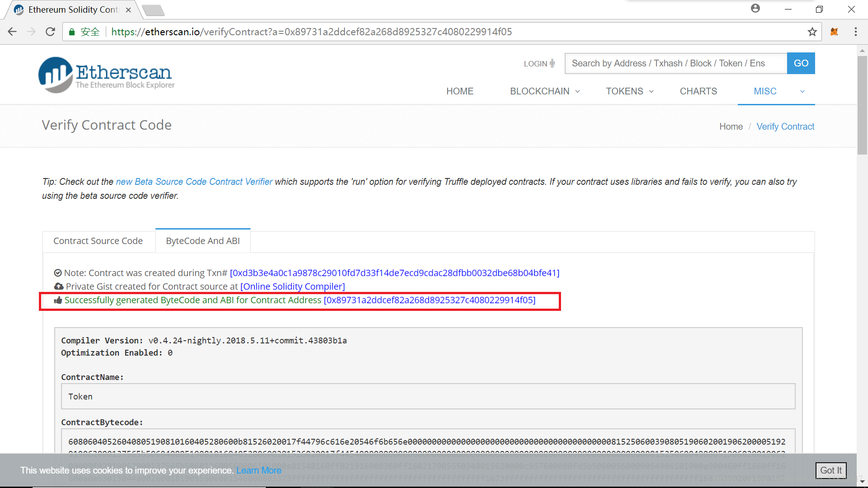The width and height of the screenshot is (868, 488).
Task: Click the ContractName Token field
Action: coord(428,396)
